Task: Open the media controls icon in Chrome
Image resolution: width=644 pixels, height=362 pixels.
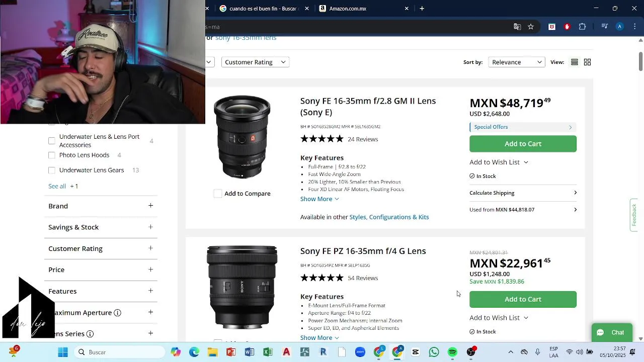Action: (605, 27)
